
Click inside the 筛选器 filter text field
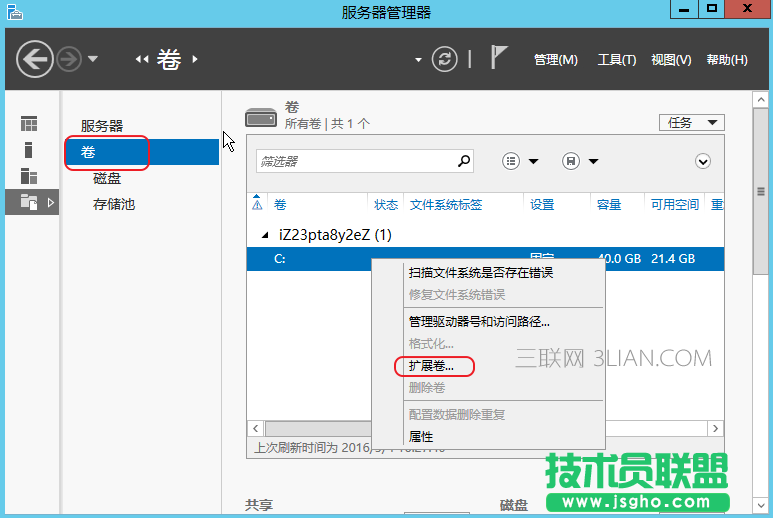coord(353,160)
